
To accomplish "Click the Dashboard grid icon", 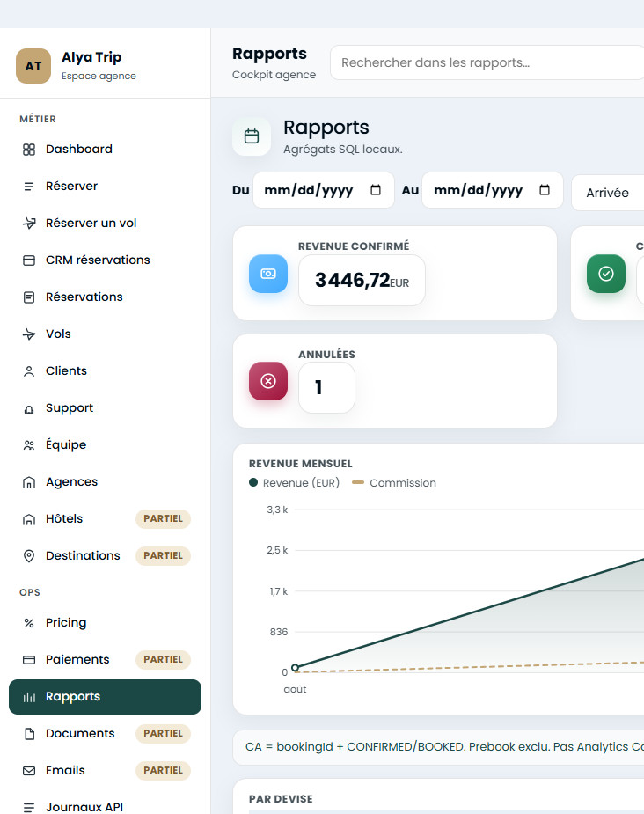I will 29,150.
